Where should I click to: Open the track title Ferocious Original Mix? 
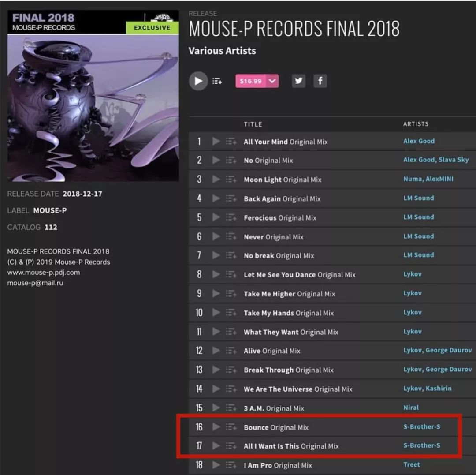280,218
